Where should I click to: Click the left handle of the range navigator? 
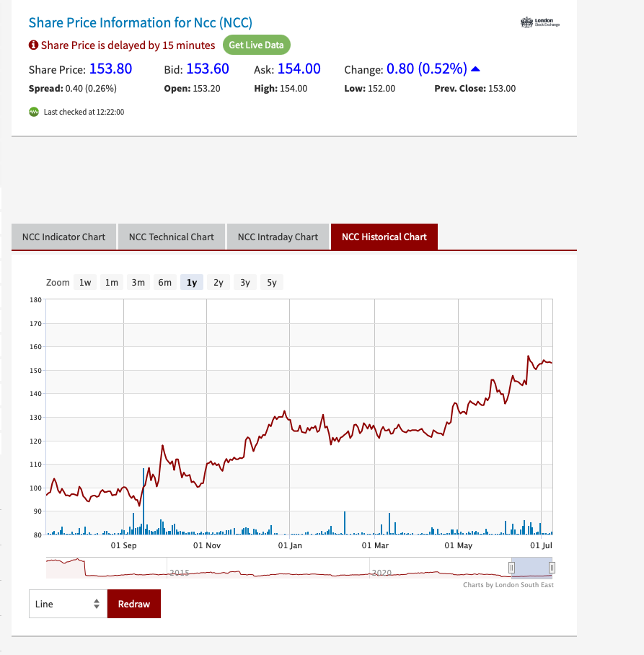coord(511,567)
